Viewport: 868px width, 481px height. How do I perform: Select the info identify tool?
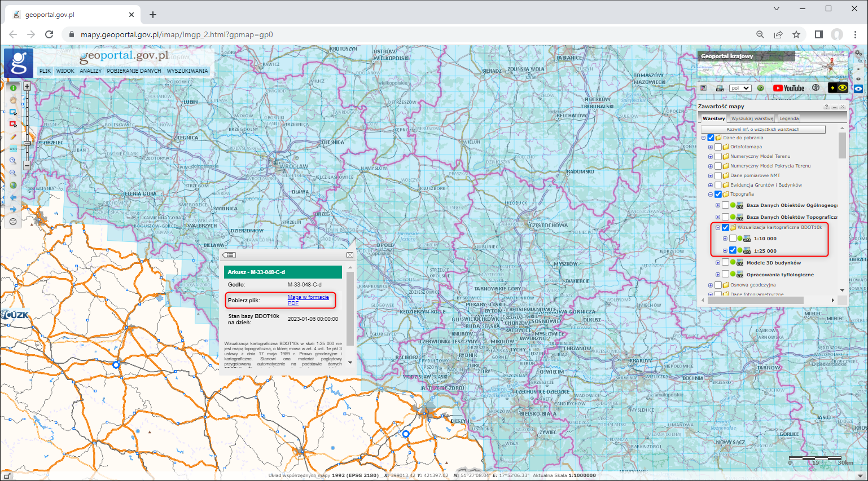tap(12, 87)
